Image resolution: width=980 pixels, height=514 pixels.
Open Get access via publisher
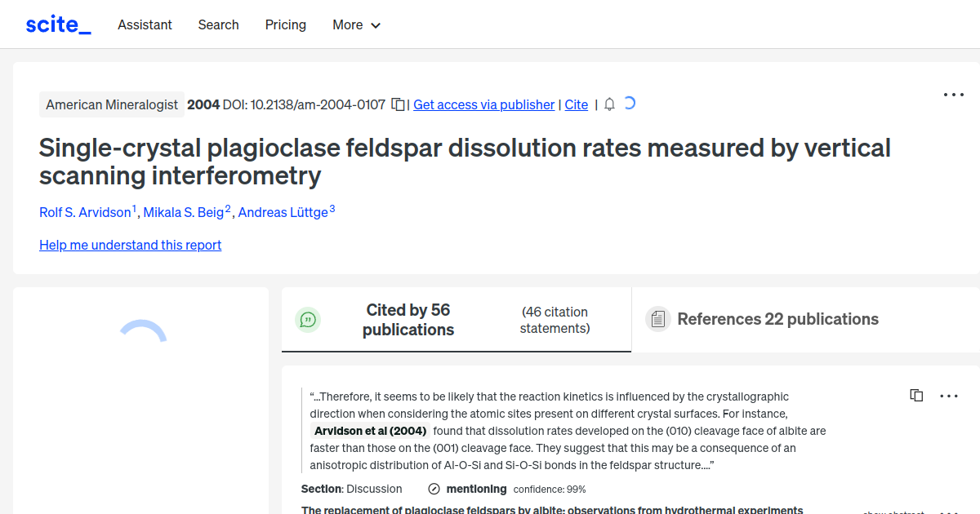(483, 104)
